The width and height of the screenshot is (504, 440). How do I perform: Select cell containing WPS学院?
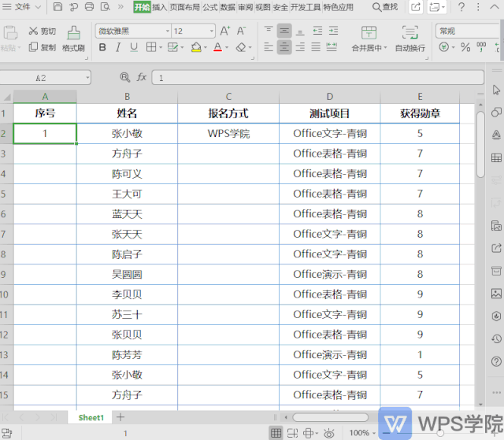[228, 133]
